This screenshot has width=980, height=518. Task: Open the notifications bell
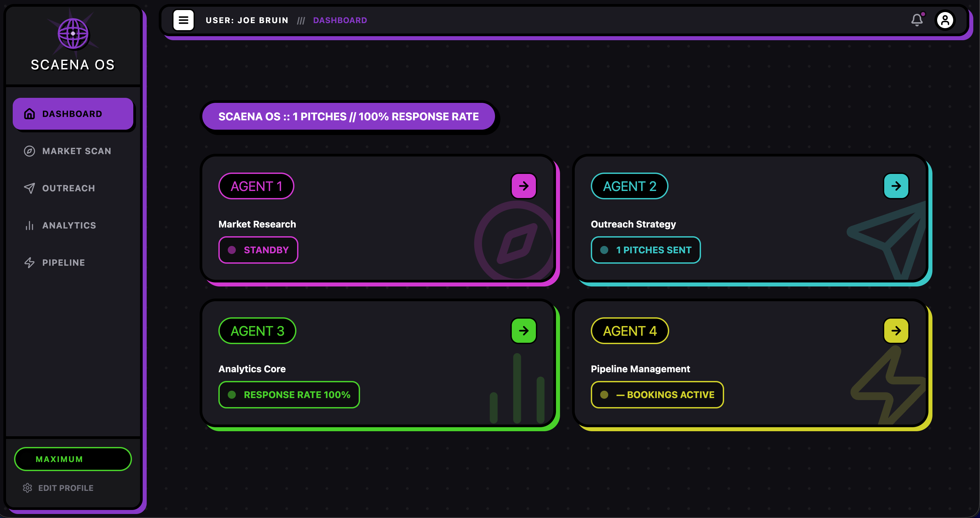tap(917, 20)
